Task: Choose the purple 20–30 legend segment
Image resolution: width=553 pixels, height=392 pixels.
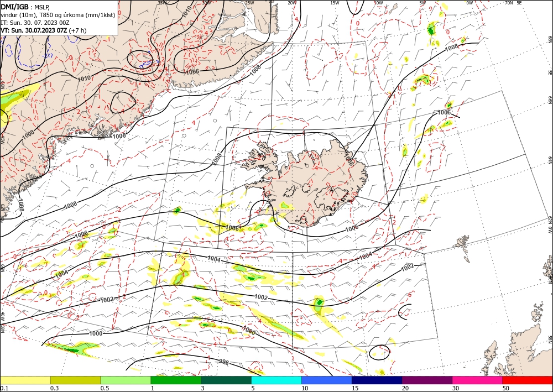Action: (427, 380)
